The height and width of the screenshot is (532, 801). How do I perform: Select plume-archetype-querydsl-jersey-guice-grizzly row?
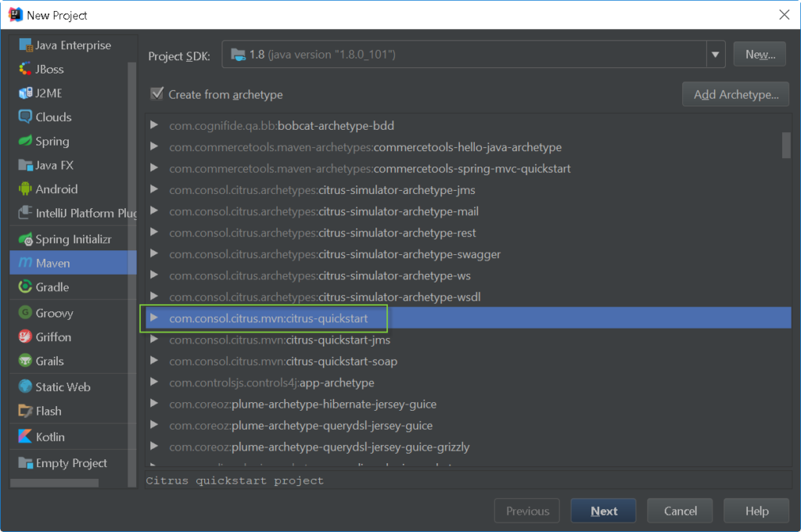pyautogui.click(x=468, y=448)
